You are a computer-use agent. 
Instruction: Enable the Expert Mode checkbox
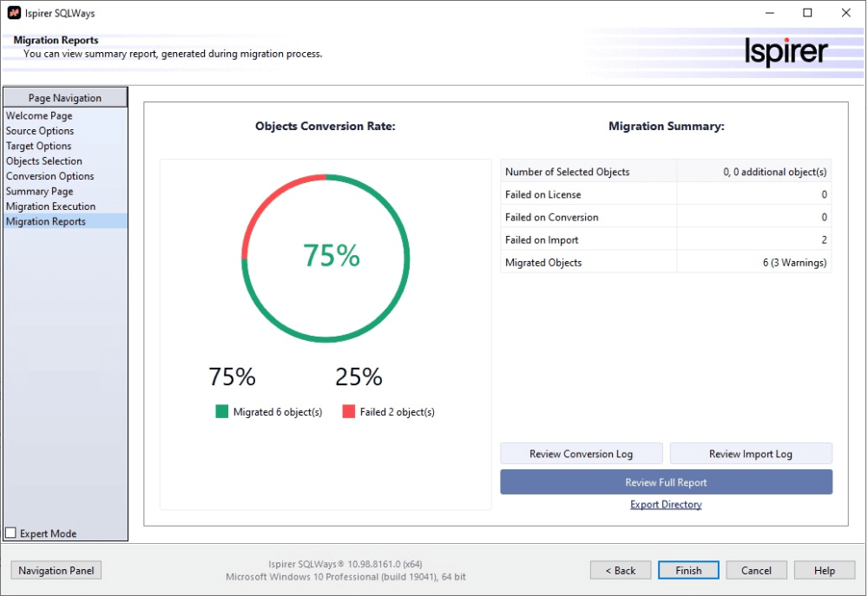tap(11, 534)
